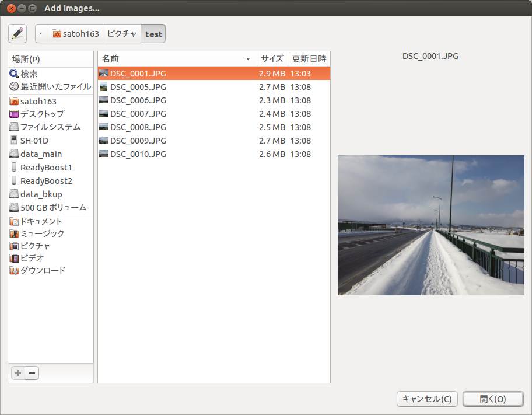Click the 場所(P) places header

[51, 60]
